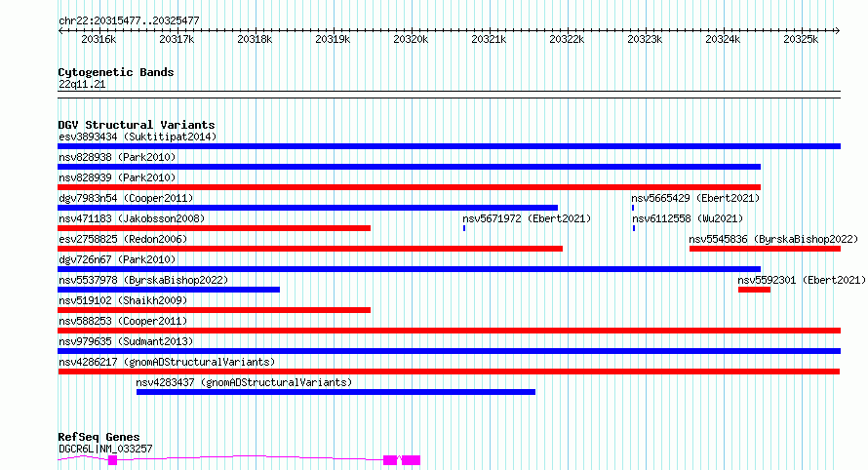Open nsv5537978 (ByrskaBishop2022) label
The height and width of the screenshot is (470, 868).
point(143,280)
